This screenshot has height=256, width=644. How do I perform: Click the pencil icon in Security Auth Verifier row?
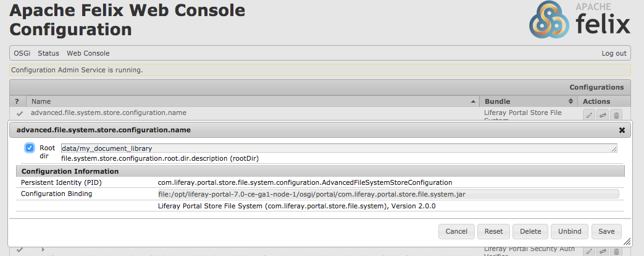[x=588, y=251]
